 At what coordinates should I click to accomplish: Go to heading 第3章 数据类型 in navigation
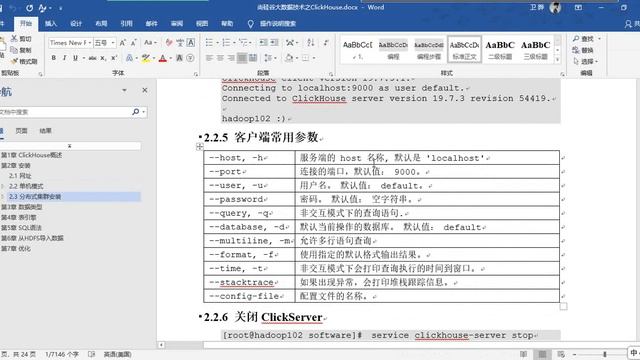tap(22, 207)
